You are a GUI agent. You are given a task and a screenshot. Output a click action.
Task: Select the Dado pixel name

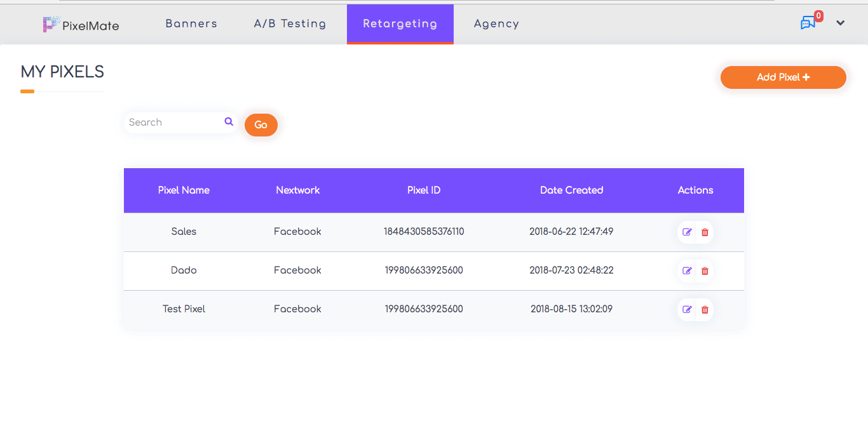tap(184, 270)
